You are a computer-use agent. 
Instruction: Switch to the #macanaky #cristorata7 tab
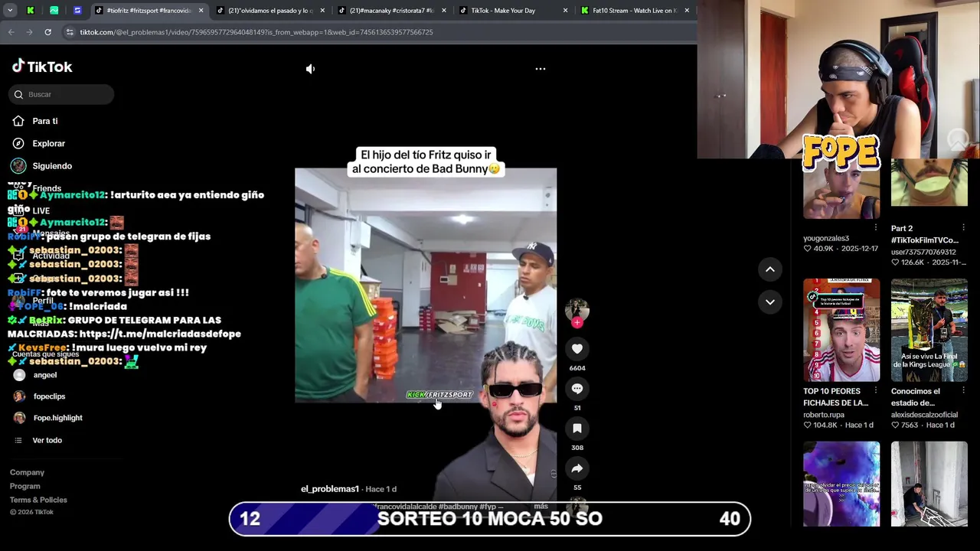pos(390,11)
